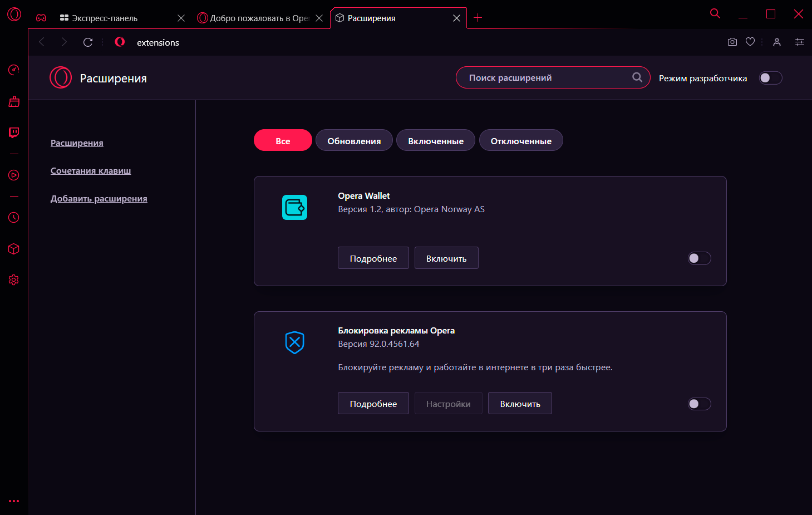Screen dimensions: 812x515
Task: Filter by Отключенные extensions
Action: click(521, 140)
